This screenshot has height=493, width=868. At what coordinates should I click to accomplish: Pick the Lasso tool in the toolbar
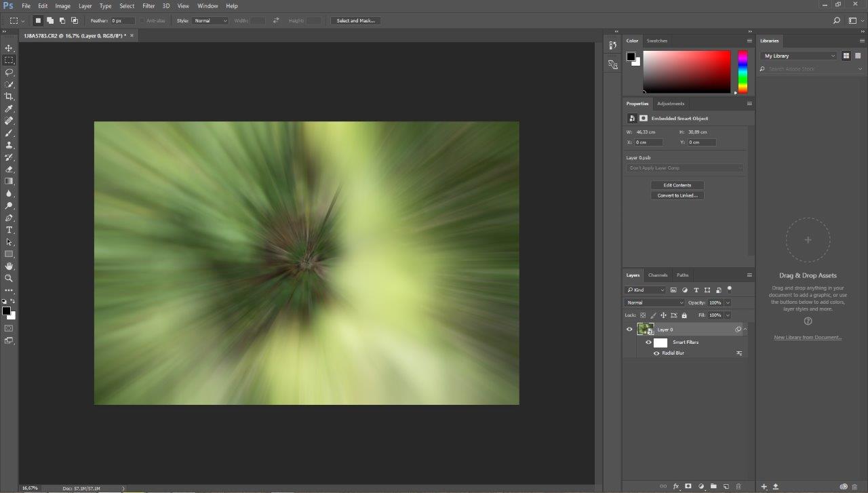pyautogui.click(x=9, y=72)
